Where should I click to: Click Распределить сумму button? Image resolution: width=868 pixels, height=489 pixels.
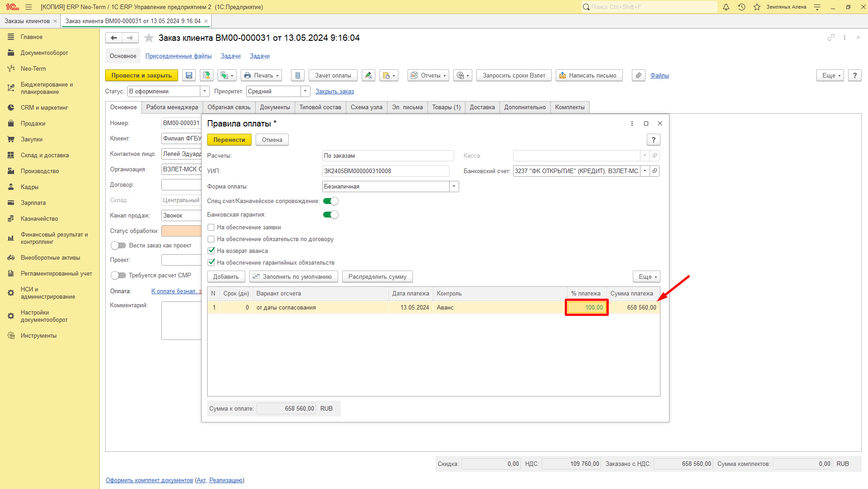tap(378, 277)
